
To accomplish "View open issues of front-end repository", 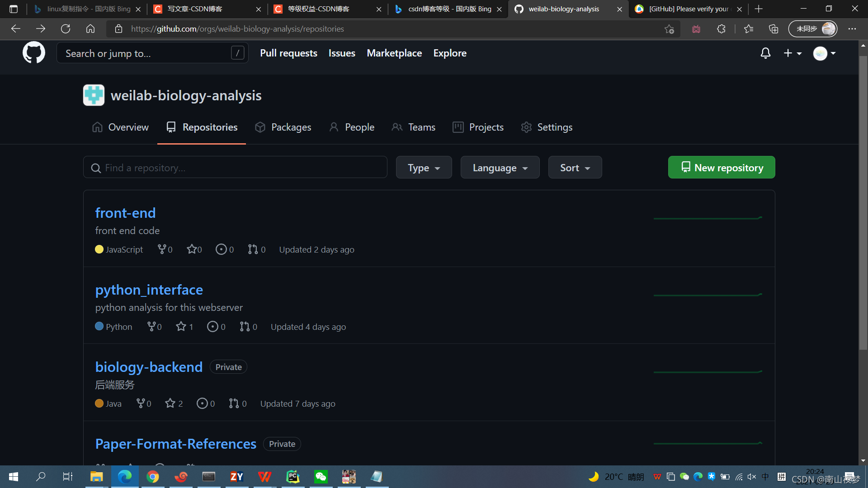I will tap(225, 249).
